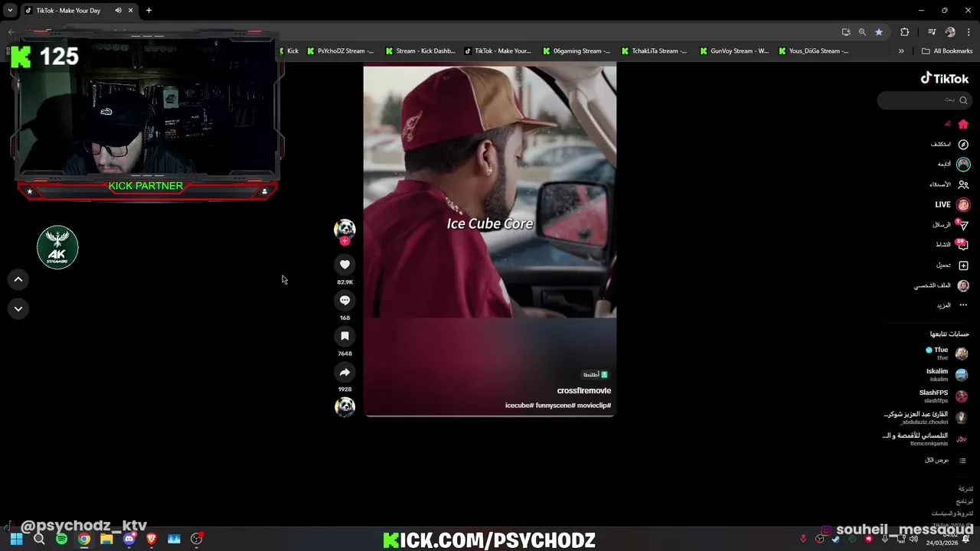Toggle the bookmark star for this page

pyautogui.click(x=879, y=32)
